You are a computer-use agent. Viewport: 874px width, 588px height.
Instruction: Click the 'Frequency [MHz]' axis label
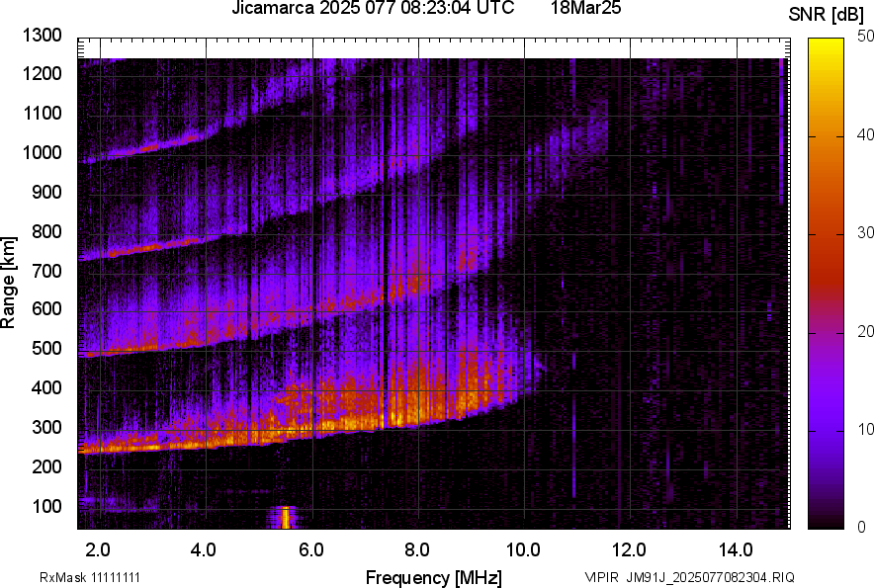pyautogui.click(x=434, y=577)
